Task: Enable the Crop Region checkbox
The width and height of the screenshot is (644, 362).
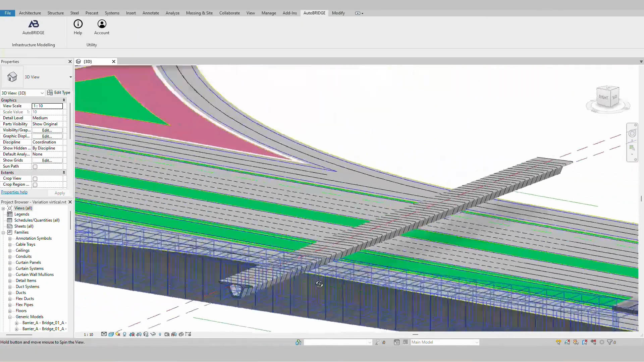Action: point(35,185)
